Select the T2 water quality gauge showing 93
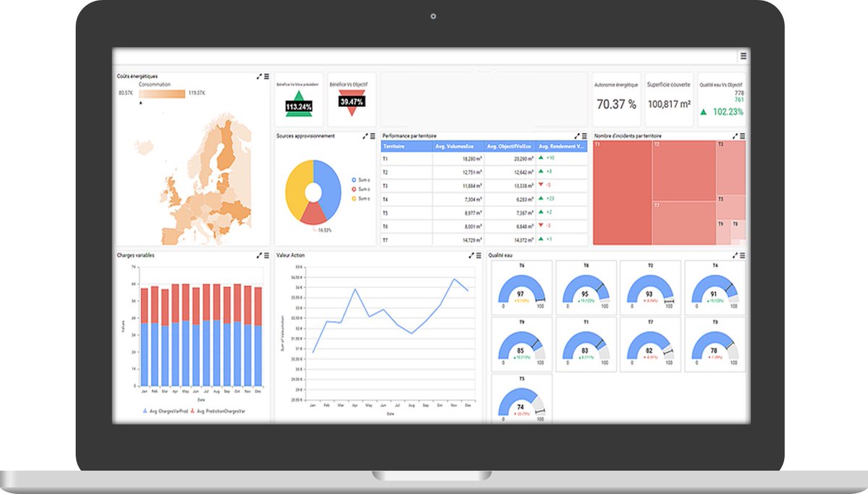Viewport: 868px width, 494px height. click(650, 287)
